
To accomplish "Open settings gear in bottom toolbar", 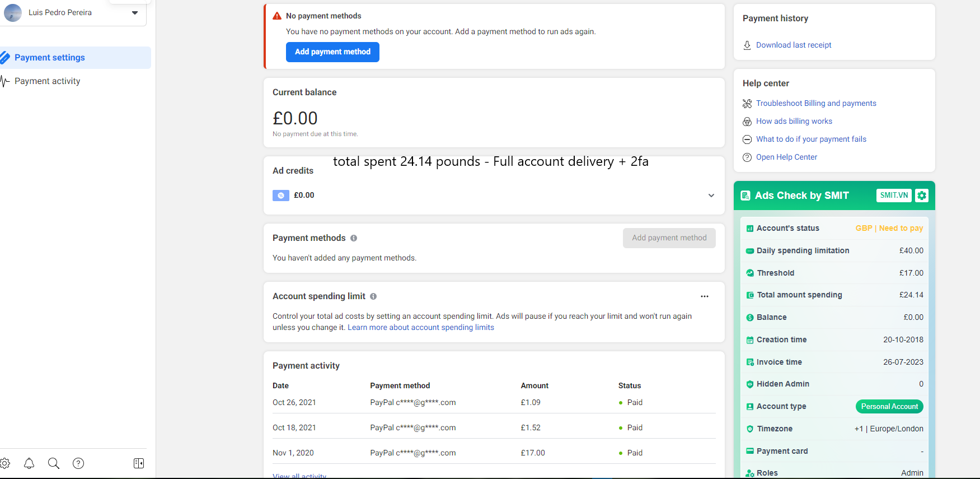I will pos(5,463).
